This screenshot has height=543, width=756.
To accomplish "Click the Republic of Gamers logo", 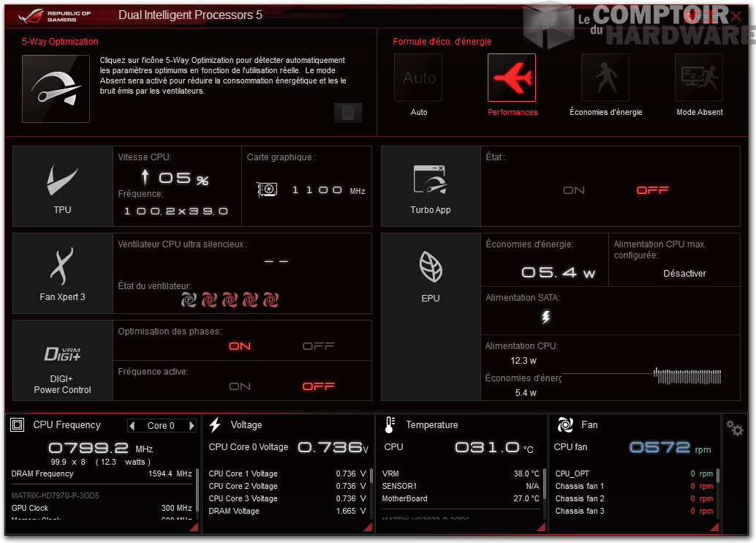I will (54, 16).
